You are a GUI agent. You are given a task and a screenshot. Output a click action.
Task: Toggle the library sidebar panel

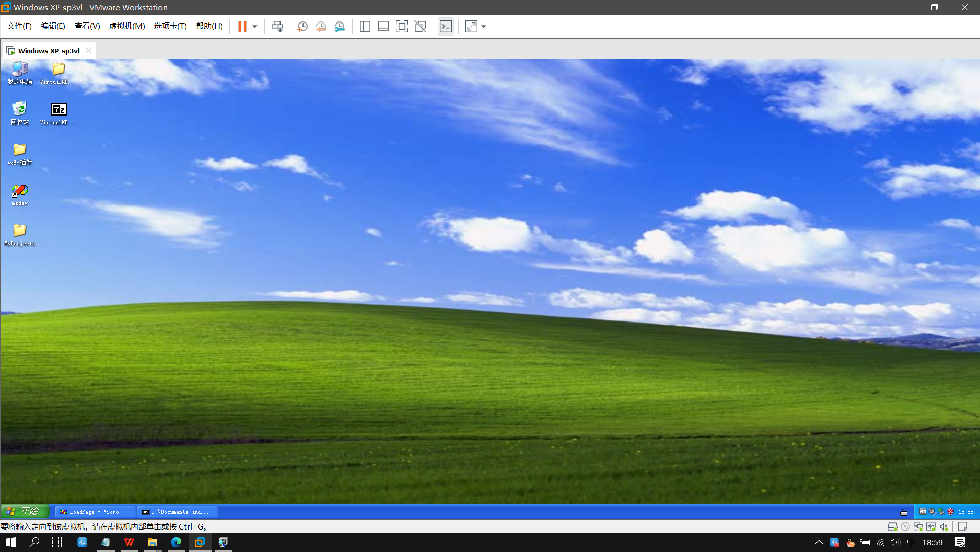[365, 26]
